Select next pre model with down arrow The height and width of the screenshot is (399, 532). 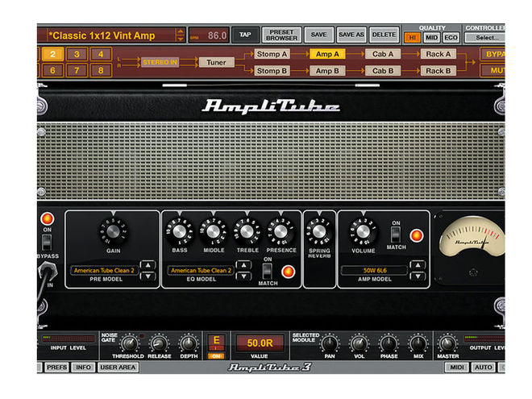148,276
